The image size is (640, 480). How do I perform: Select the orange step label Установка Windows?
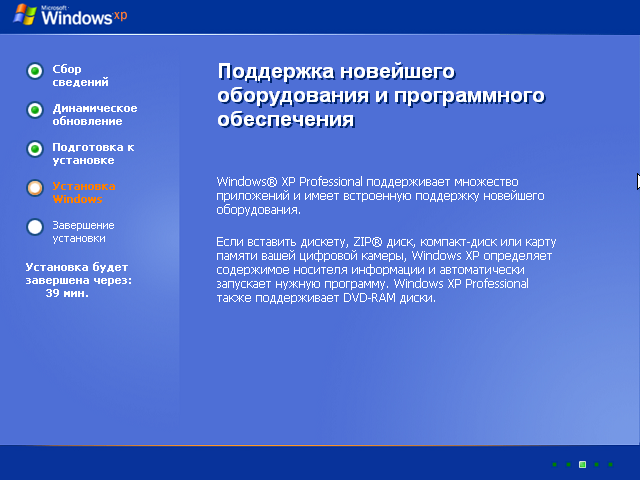tap(84, 193)
